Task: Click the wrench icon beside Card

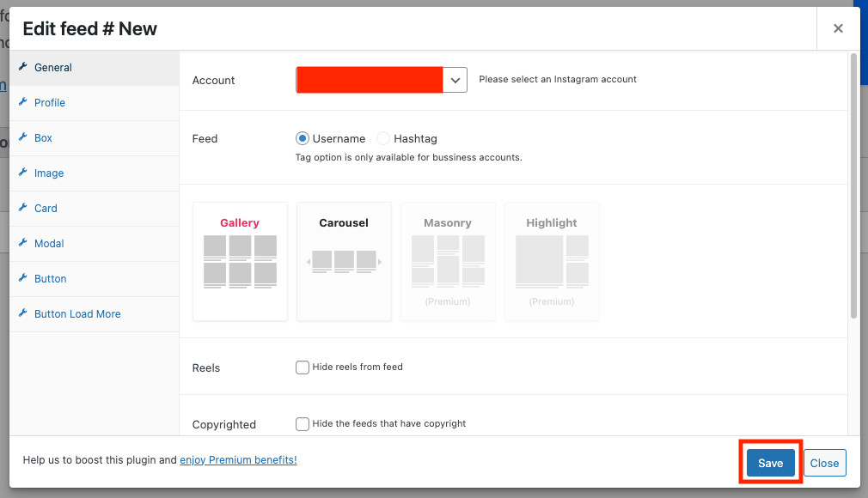Action: [x=23, y=208]
